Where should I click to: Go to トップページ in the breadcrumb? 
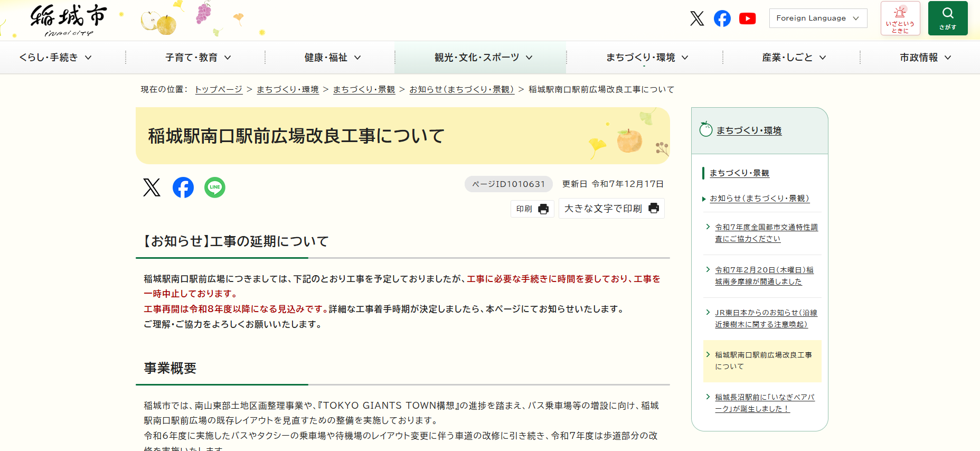219,90
